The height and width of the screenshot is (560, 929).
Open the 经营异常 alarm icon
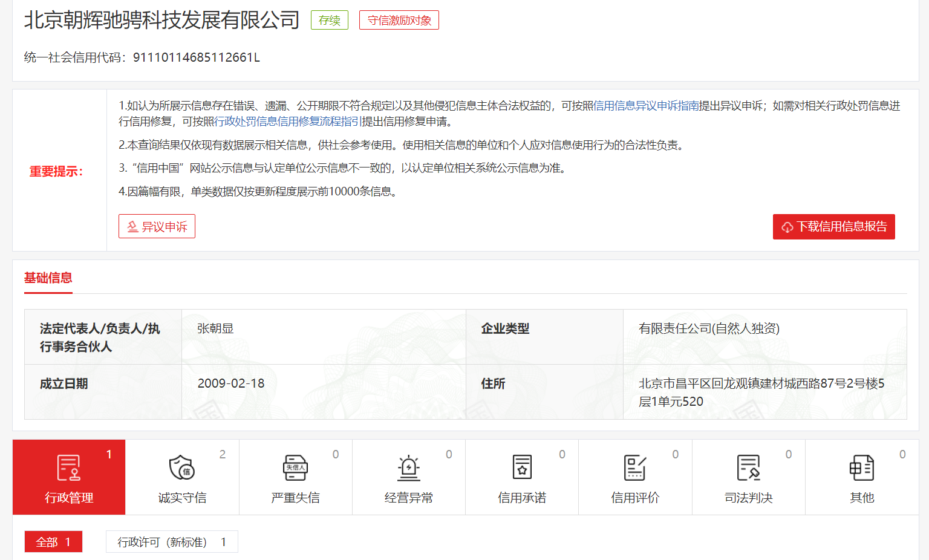click(409, 467)
